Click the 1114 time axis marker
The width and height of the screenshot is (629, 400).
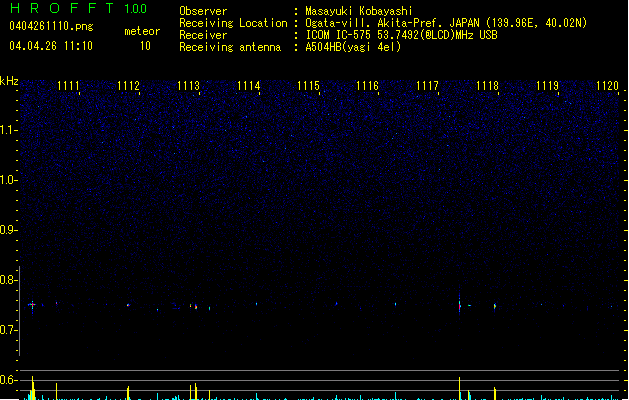[x=248, y=86]
